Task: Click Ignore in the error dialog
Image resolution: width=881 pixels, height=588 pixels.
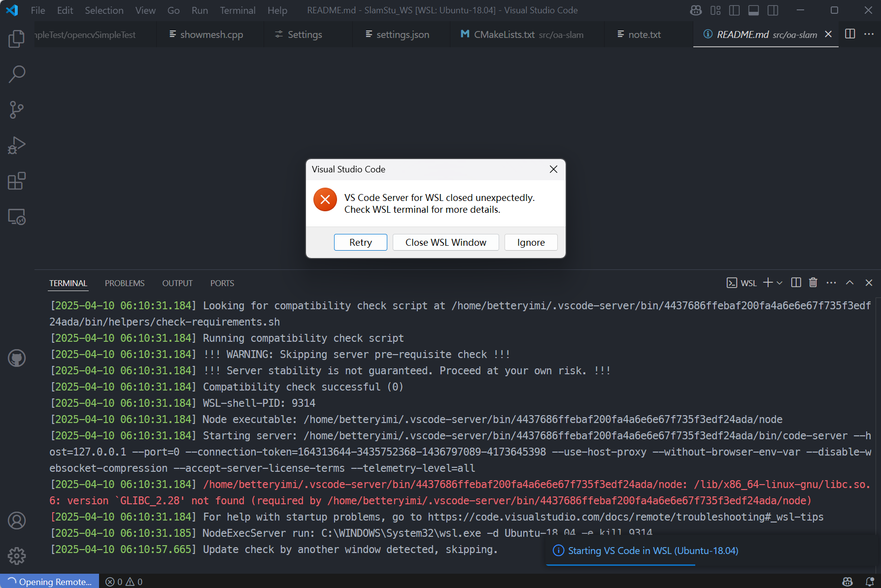Action: 531,242
